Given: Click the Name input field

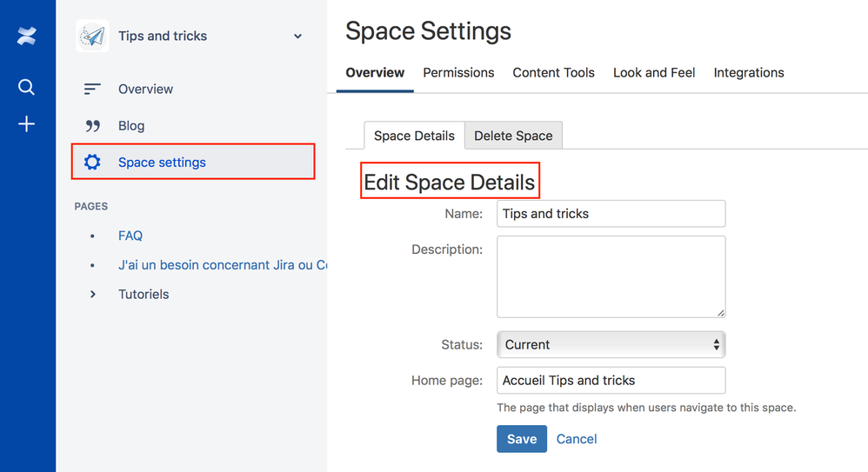Looking at the screenshot, I should (611, 214).
